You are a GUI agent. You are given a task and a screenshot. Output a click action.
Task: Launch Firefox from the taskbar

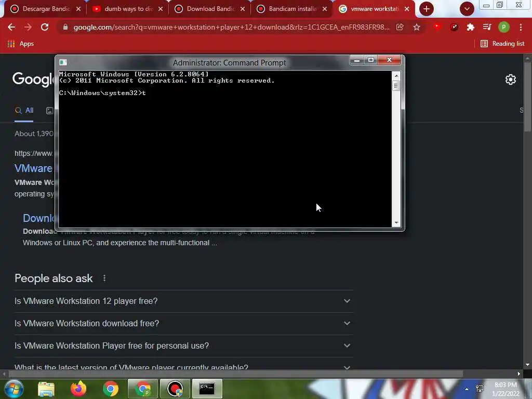point(78,389)
